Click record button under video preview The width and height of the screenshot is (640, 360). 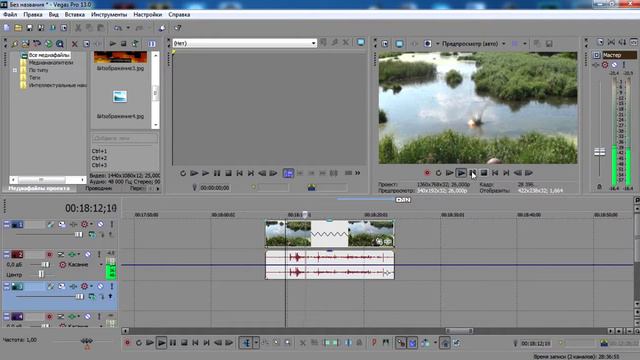coord(427,173)
